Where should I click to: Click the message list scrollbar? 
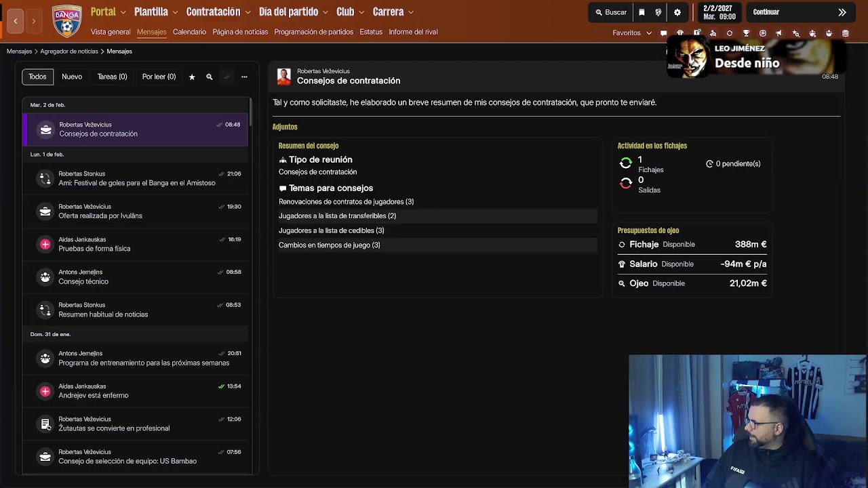[250, 113]
